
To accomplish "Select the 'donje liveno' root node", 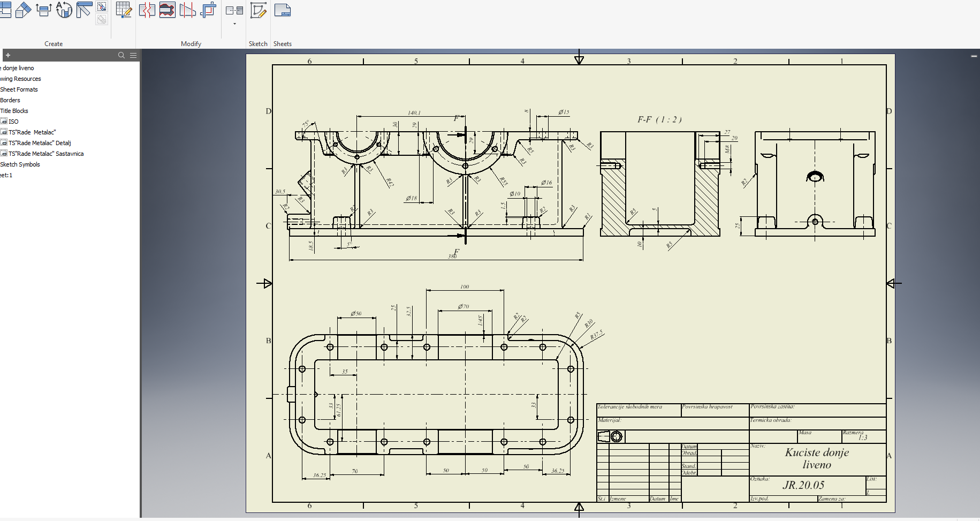I will [x=17, y=68].
